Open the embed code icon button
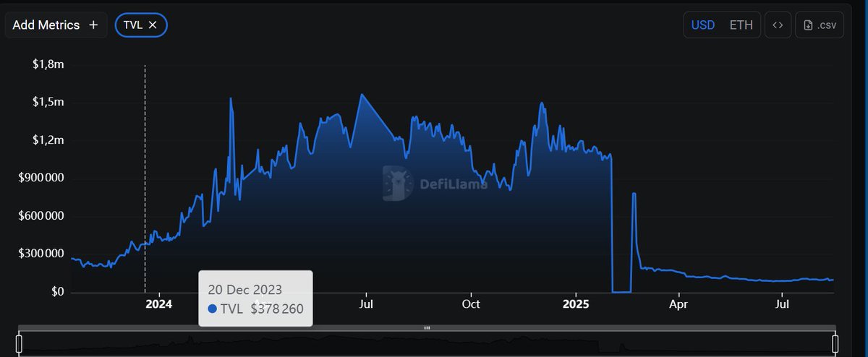The image size is (868, 357). click(778, 25)
